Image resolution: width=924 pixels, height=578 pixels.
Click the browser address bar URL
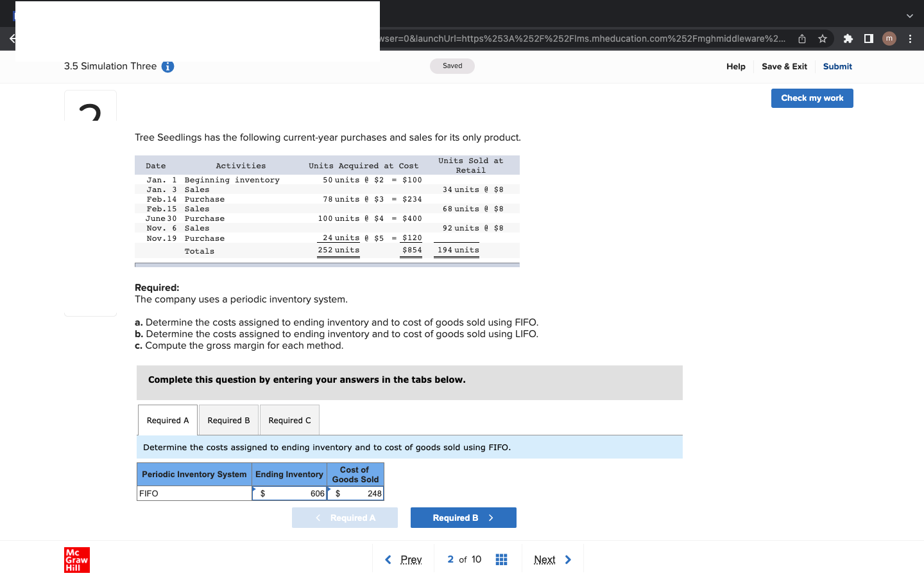(583, 39)
